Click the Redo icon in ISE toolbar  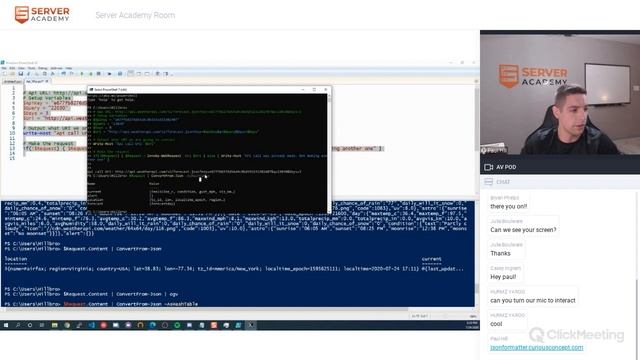click(71, 73)
